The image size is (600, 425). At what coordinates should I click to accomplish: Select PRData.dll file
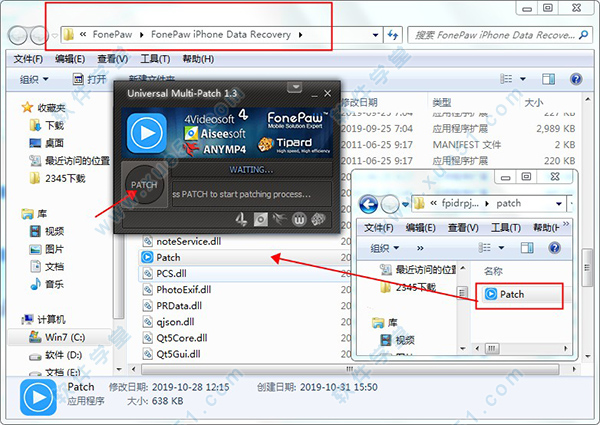click(x=179, y=306)
